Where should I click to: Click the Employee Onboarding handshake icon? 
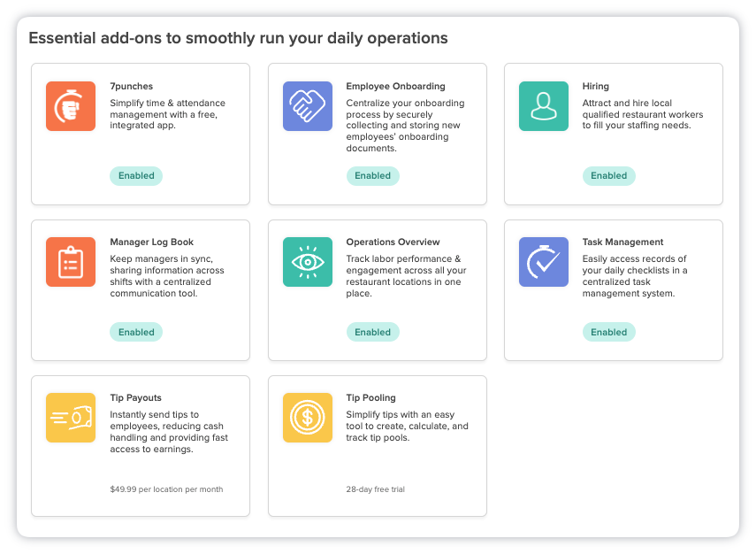[308, 106]
